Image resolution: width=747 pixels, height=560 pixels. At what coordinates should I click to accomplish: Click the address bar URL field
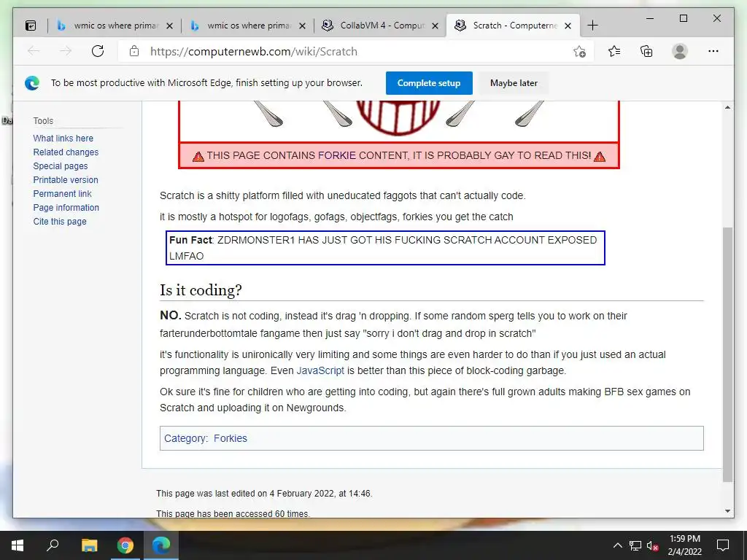click(x=357, y=51)
